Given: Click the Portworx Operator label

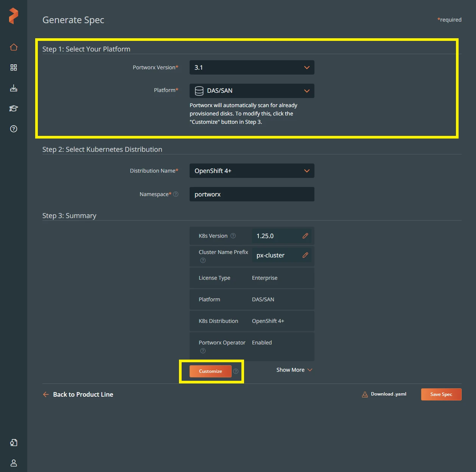Looking at the screenshot, I should click(222, 343).
